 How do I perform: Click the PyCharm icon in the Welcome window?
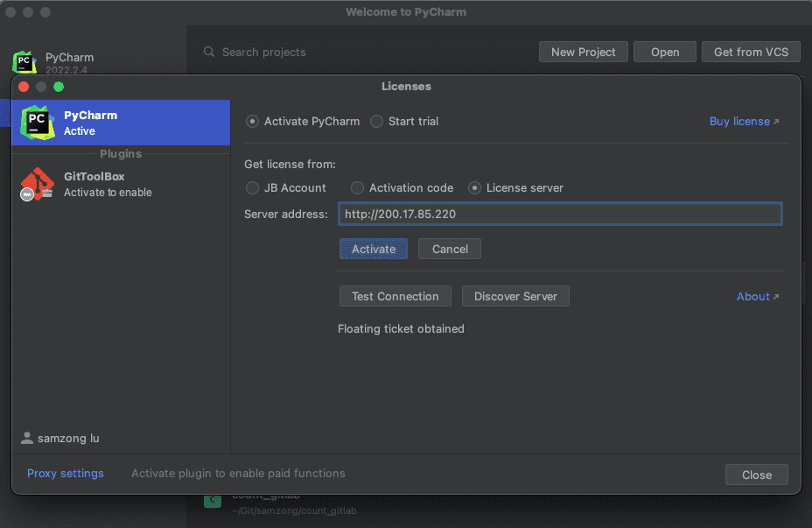(24, 62)
